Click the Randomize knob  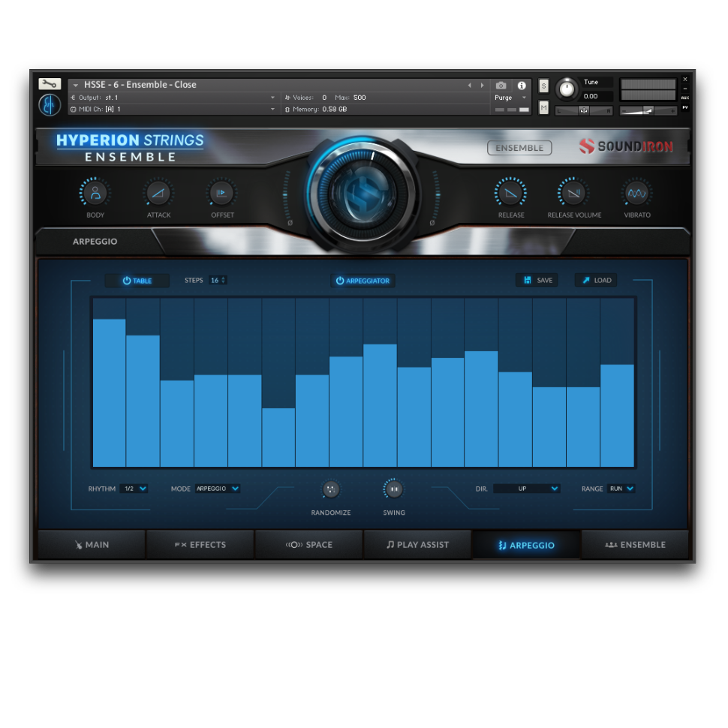pyautogui.click(x=330, y=489)
